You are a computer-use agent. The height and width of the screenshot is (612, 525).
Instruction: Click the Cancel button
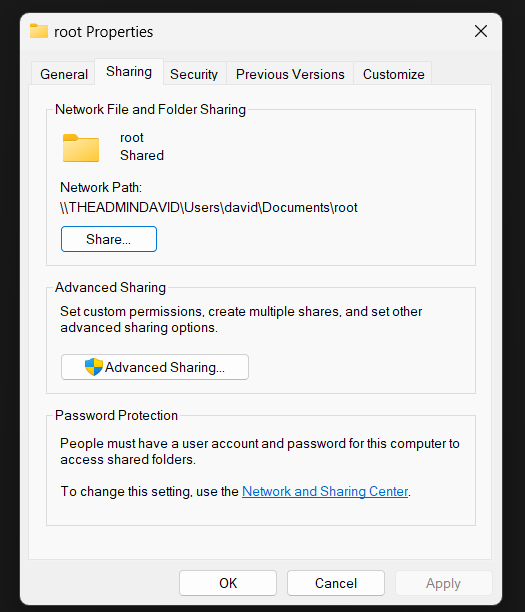336,583
